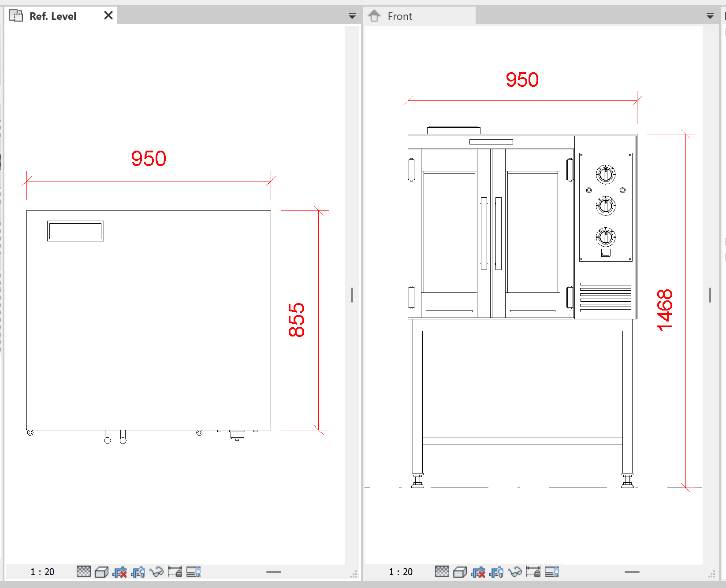Viewport: 726px width, 588px height.
Task: Show Crop Region in Front view
Action: tap(497, 572)
